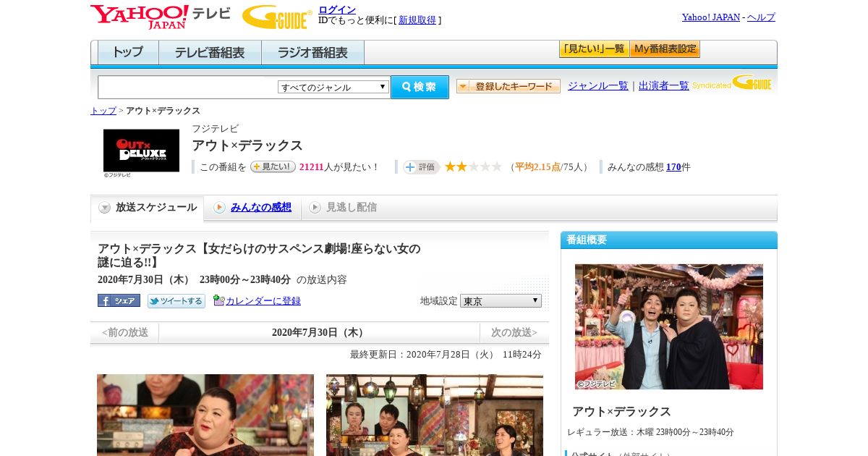Focus the keyword search input field
Image resolution: width=868 pixels, height=456 pixels.
(187, 87)
